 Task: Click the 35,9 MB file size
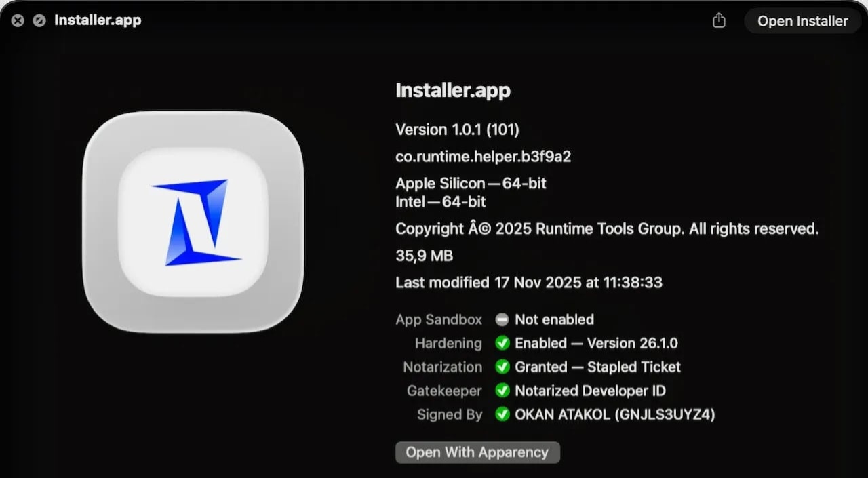point(425,256)
